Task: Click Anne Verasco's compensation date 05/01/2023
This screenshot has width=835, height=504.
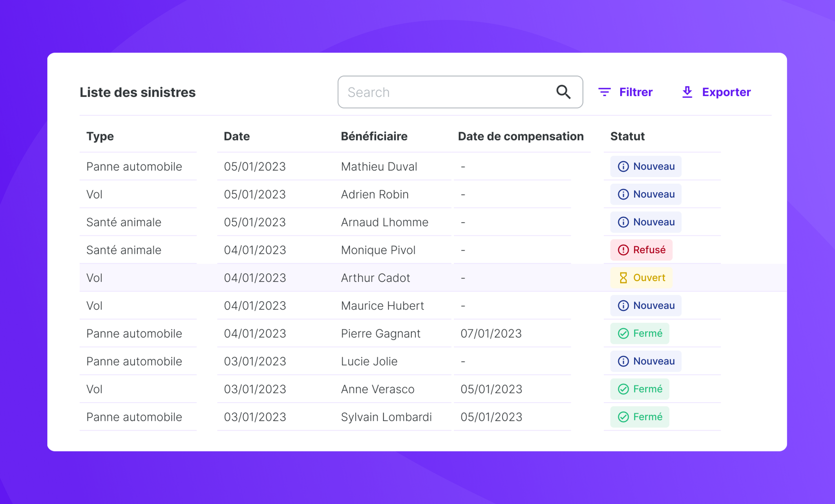Action: [491, 389]
